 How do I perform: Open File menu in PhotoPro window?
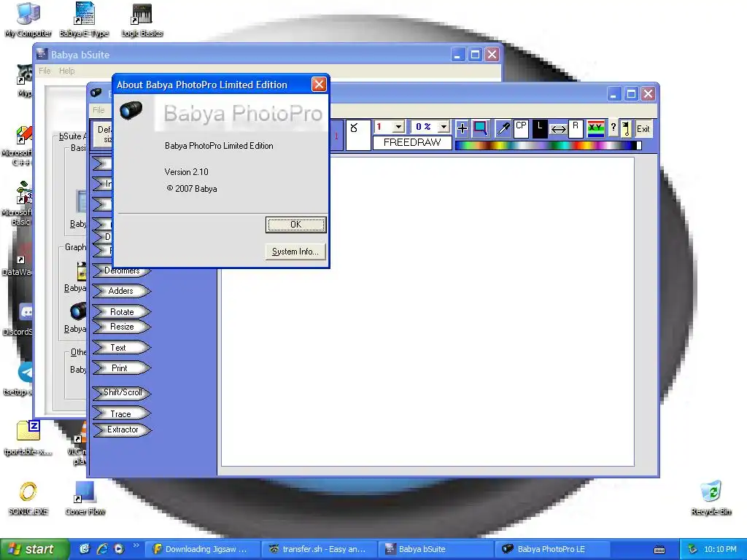(x=98, y=110)
